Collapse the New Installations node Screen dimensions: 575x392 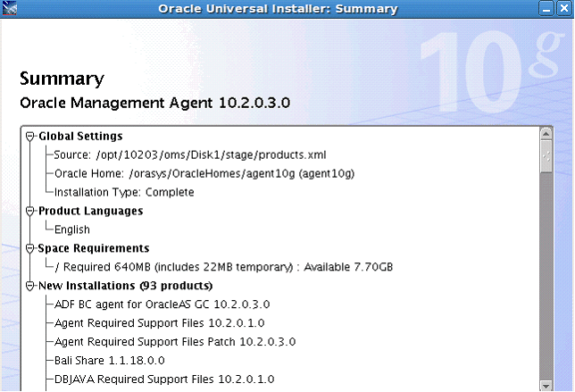click(30, 286)
